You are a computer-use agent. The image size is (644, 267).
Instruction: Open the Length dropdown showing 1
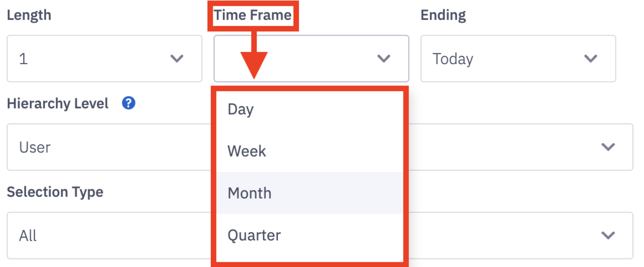click(104, 59)
